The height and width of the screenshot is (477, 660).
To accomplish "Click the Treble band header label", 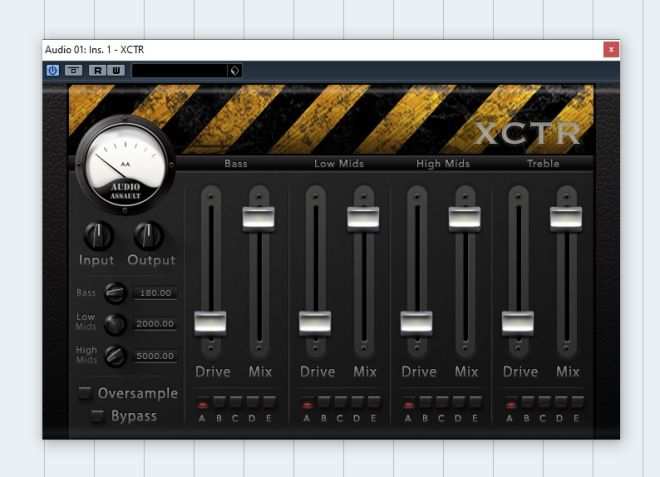I will [x=543, y=163].
